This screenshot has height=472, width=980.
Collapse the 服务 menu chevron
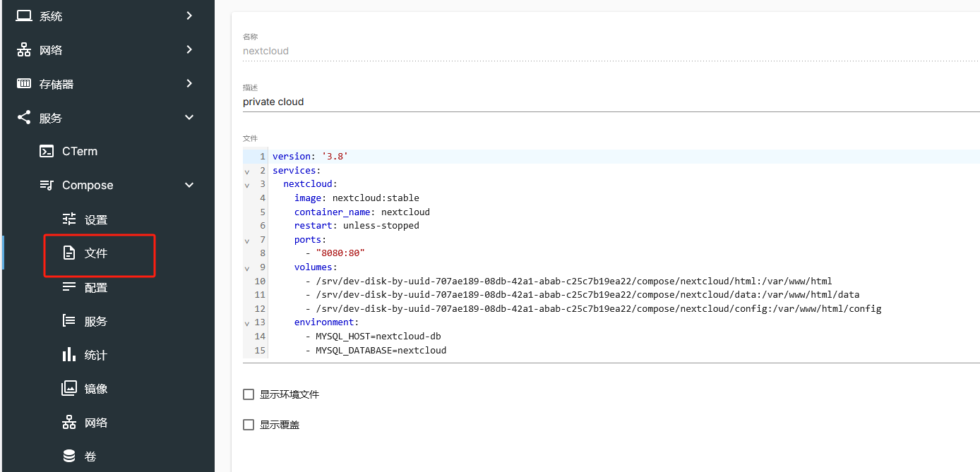click(189, 117)
